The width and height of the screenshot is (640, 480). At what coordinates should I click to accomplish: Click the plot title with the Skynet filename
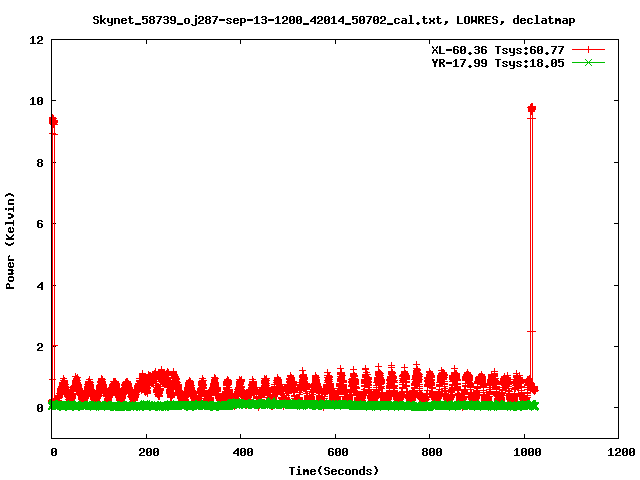(x=333, y=19)
